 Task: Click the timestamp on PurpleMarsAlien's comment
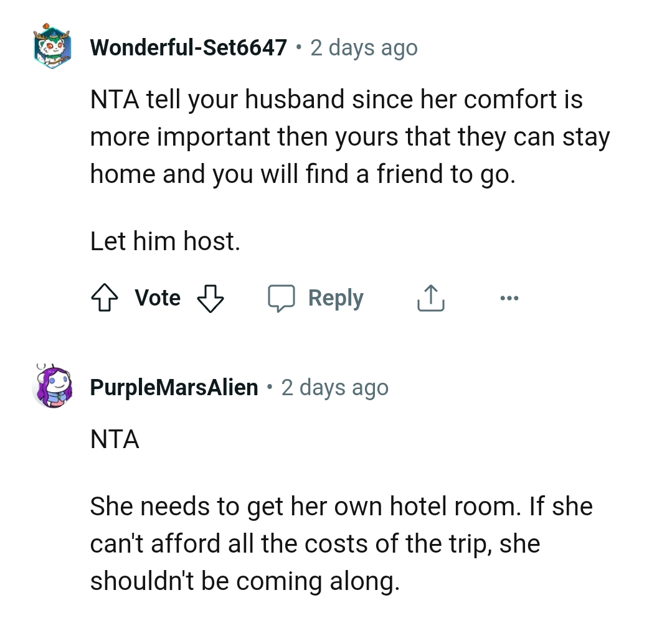(x=335, y=386)
